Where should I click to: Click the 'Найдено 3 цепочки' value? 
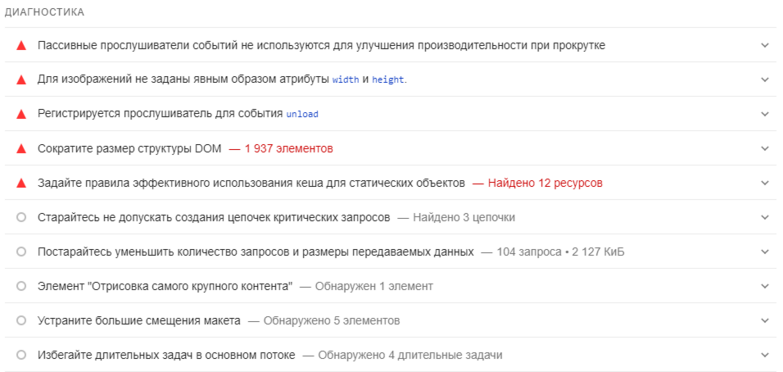coord(464,218)
